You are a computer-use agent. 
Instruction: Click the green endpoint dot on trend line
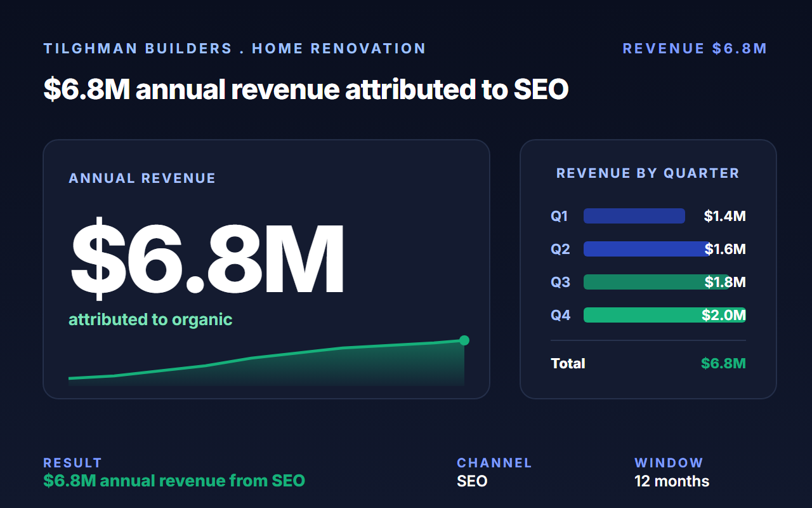click(464, 340)
